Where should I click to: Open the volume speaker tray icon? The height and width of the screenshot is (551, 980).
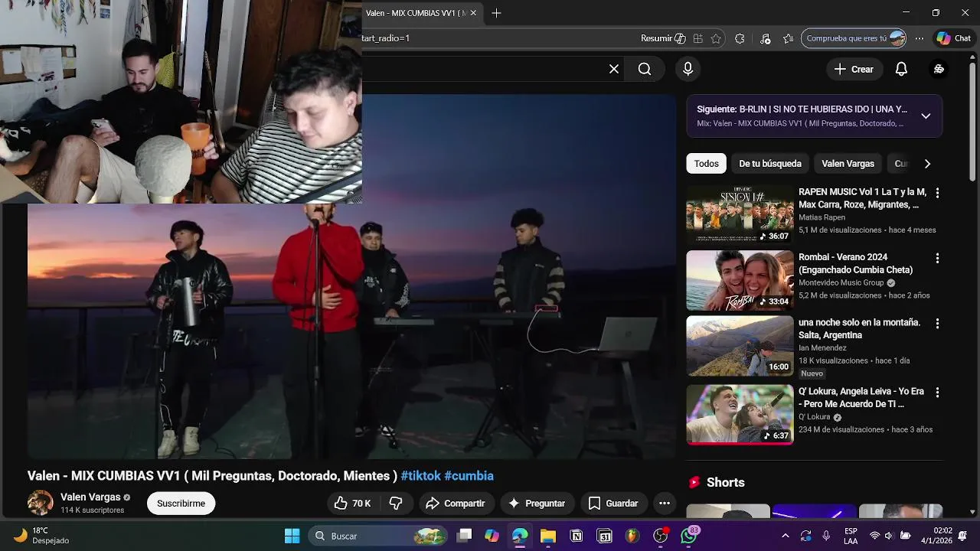click(889, 536)
